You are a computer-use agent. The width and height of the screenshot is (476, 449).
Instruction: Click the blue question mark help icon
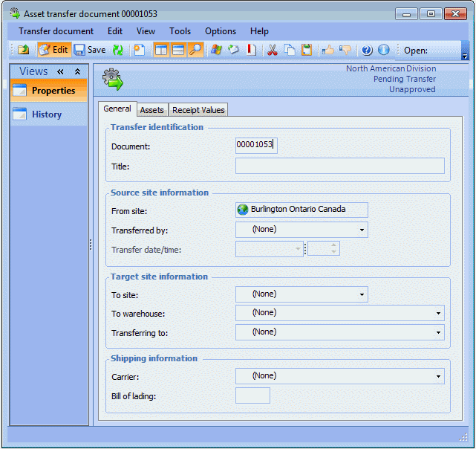pyautogui.click(x=367, y=50)
